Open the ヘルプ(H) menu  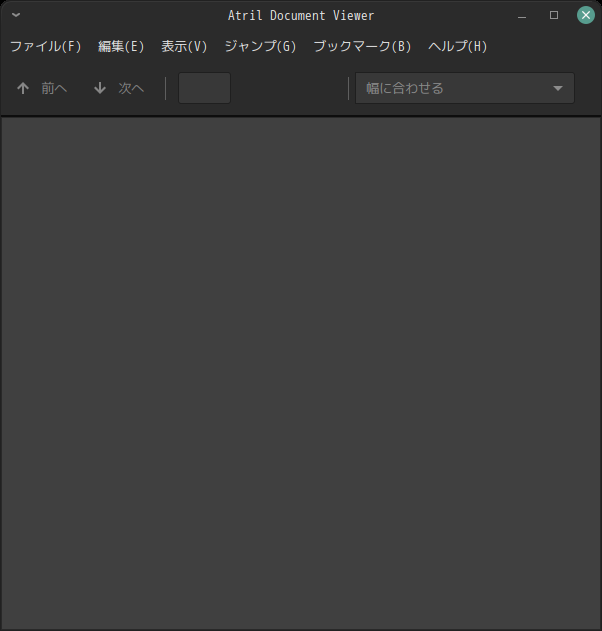(458, 47)
